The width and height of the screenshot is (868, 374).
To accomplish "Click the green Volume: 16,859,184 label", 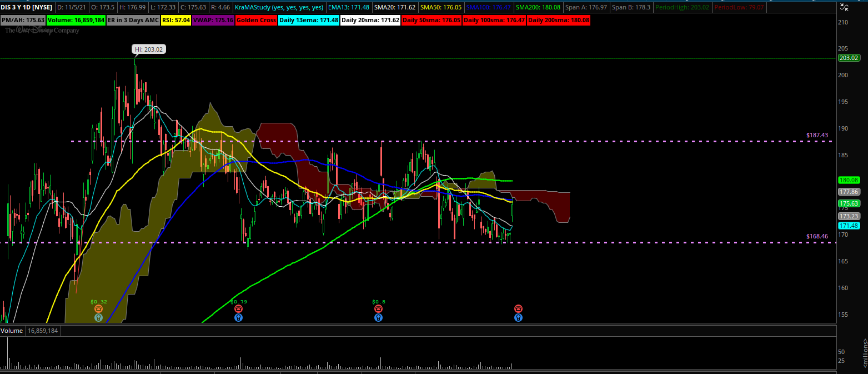I will coord(76,20).
